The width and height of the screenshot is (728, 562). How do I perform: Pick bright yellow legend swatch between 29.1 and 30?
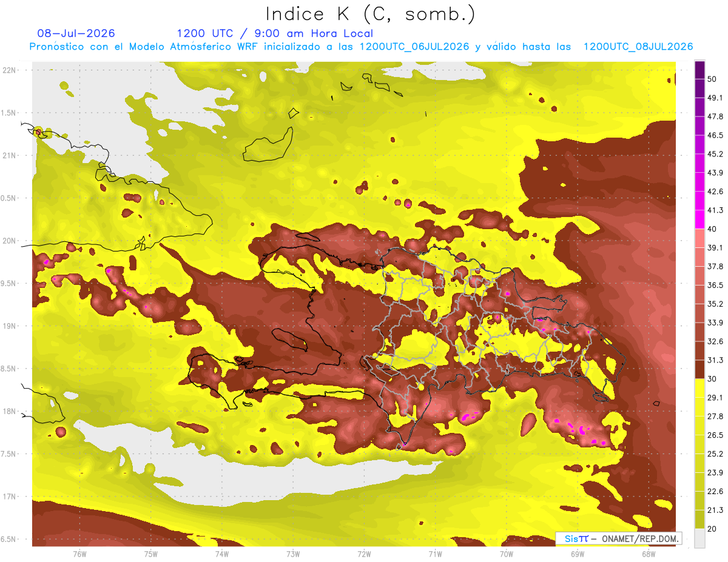pos(699,388)
